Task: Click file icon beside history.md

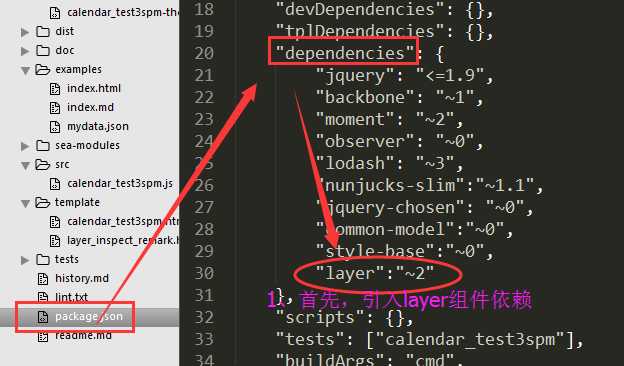Action: pyautogui.click(x=43, y=279)
